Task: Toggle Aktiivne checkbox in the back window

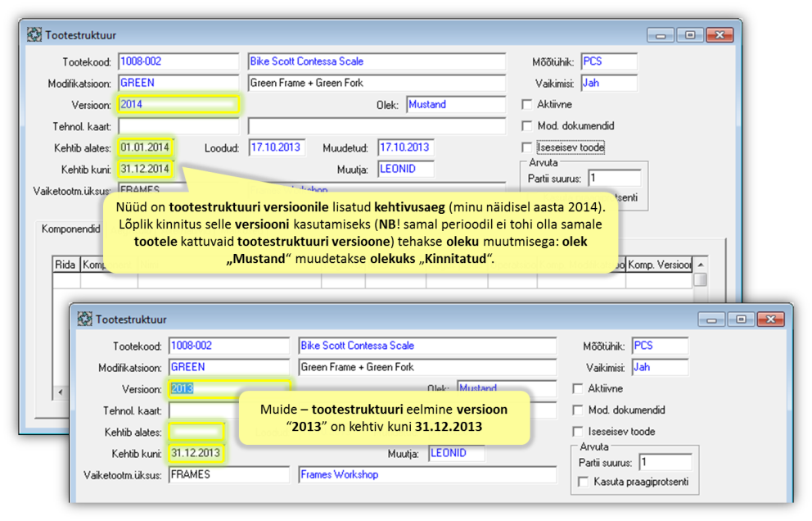Action: (526, 105)
